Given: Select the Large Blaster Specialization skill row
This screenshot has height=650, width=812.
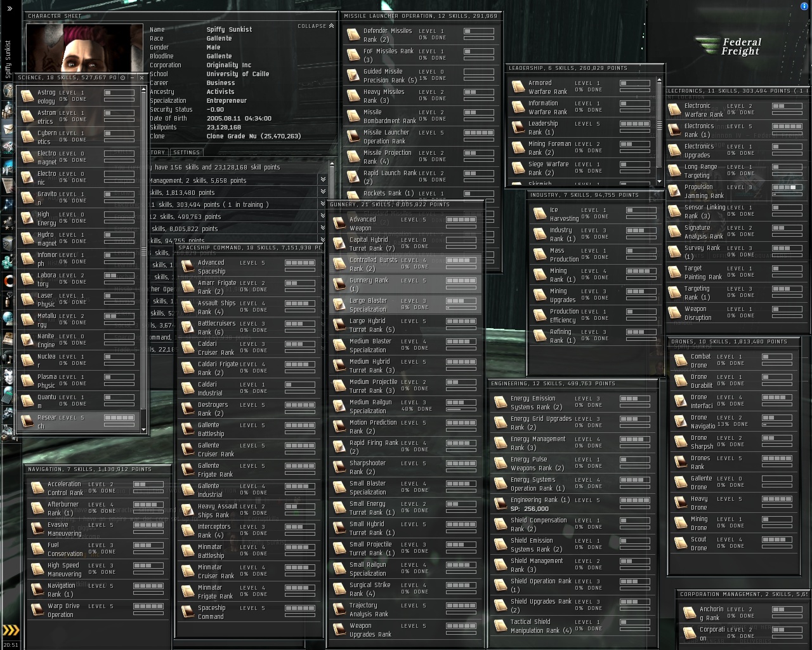Looking at the screenshot, I should pos(405,305).
